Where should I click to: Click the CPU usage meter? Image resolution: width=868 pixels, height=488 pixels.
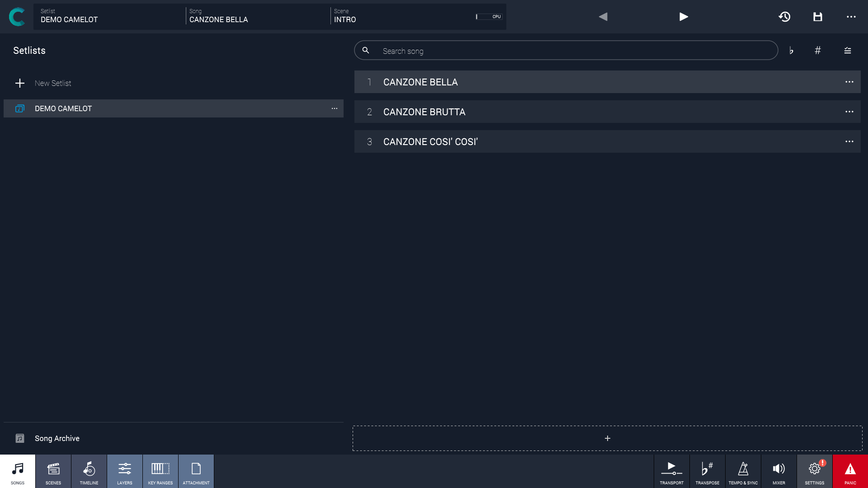pyautogui.click(x=489, y=17)
